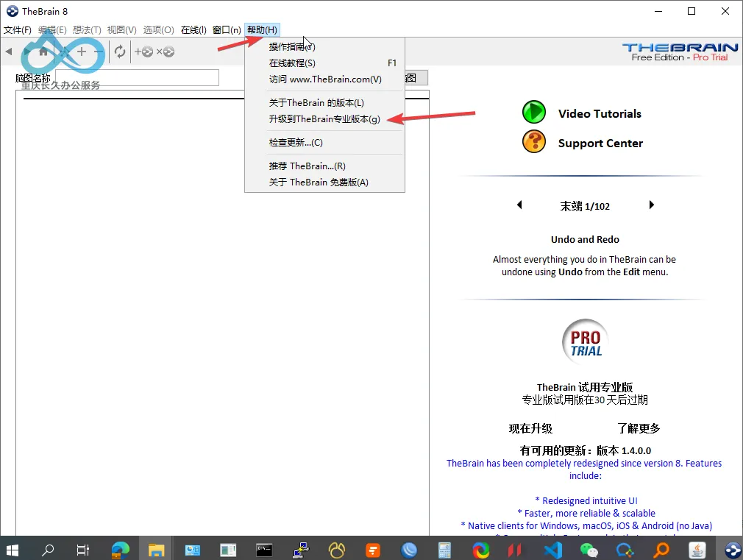Viewport: 743px width, 560px height.
Task: Open the 编辑(E) menu
Action: point(52,30)
